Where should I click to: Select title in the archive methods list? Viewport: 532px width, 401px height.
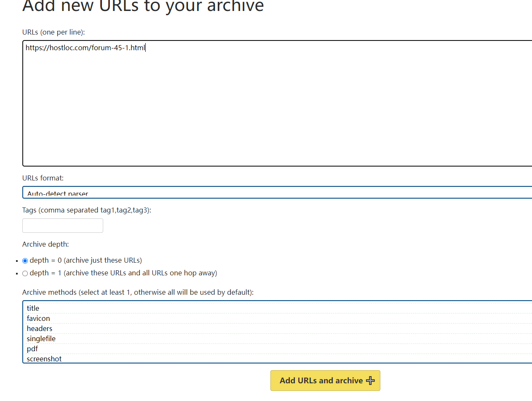pyautogui.click(x=33, y=308)
